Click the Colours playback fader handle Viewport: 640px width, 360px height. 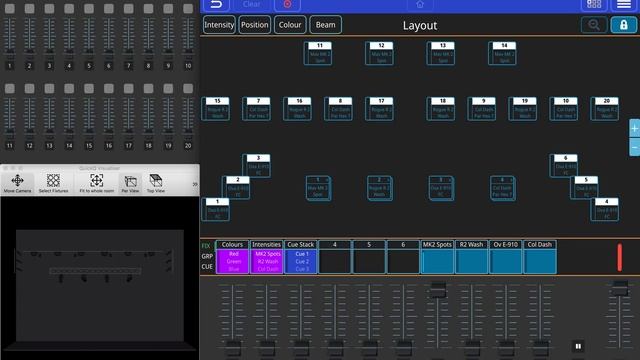tap(233, 348)
